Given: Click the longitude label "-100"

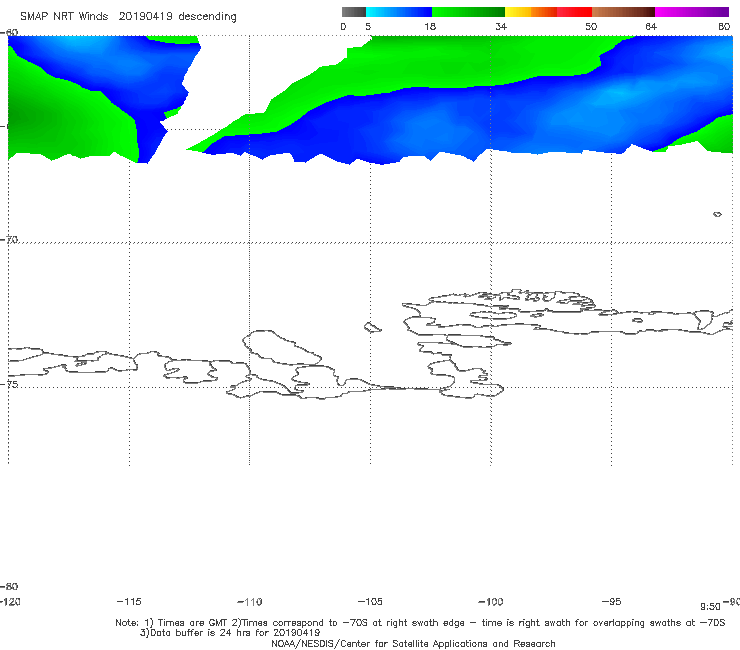Looking at the screenshot, I should point(491,602).
